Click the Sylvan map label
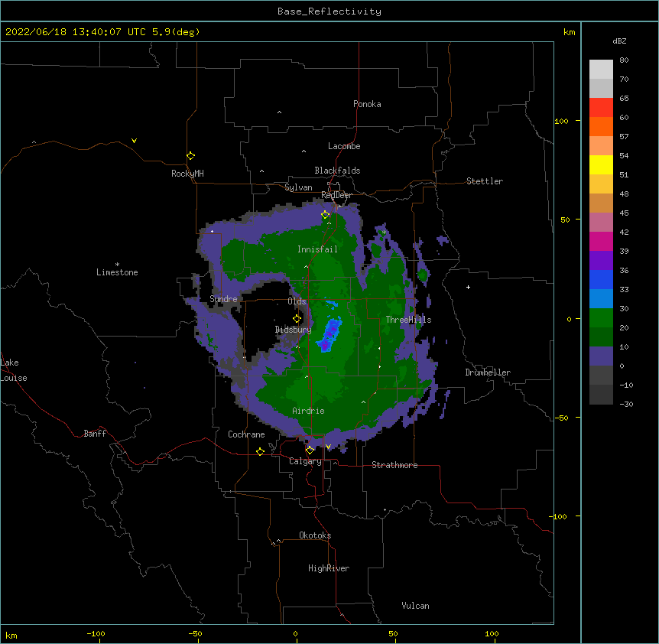 click(298, 187)
